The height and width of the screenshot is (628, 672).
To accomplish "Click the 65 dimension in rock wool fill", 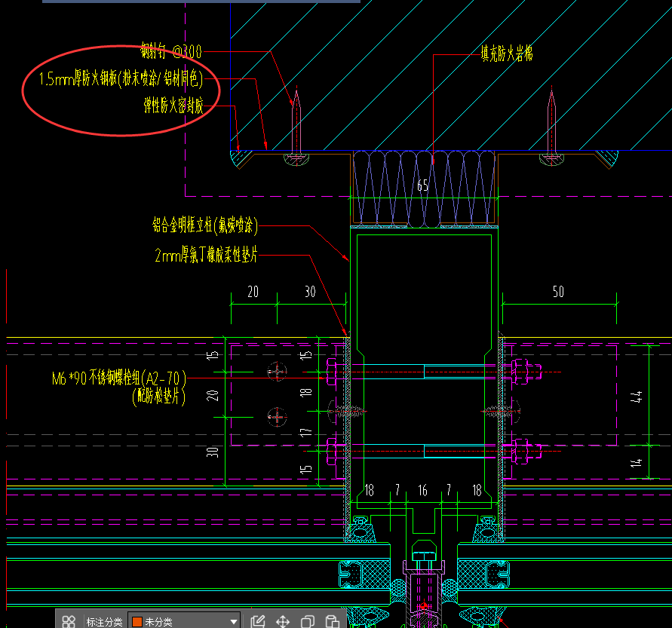I will [x=422, y=186].
